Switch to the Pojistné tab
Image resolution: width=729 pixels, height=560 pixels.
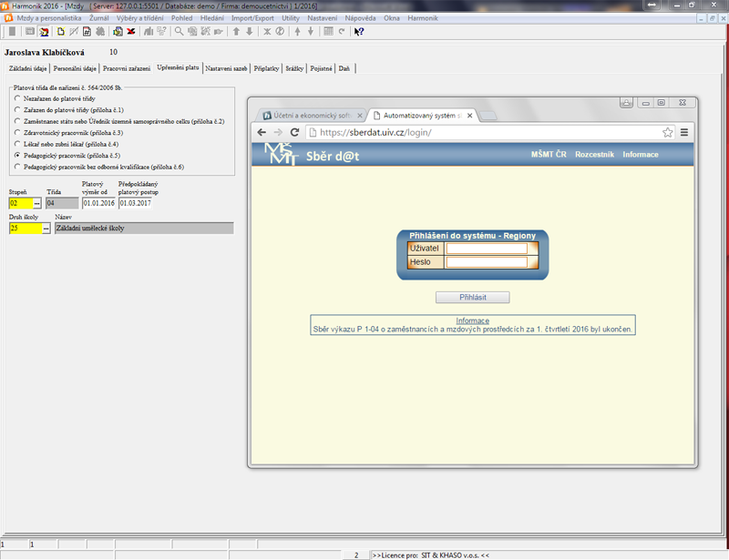[322, 68]
